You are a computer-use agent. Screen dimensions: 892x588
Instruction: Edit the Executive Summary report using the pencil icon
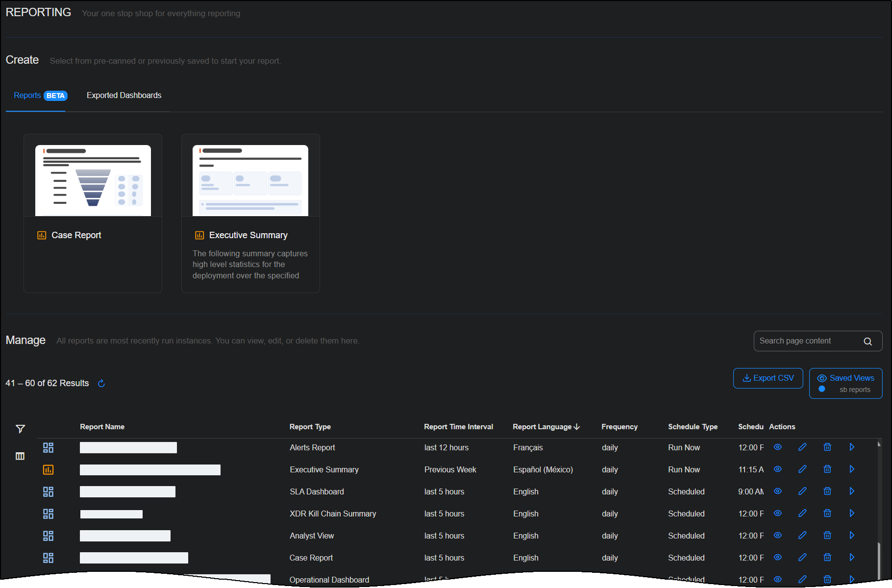pos(803,469)
